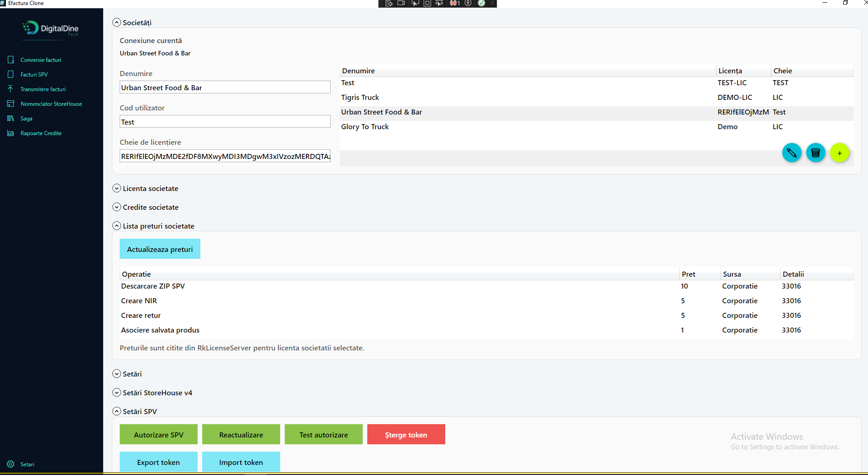Toggle display layout adorners in the debug toolbar
Screen dimensions: 868x475
pyautogui.click(x=427, y=3)
